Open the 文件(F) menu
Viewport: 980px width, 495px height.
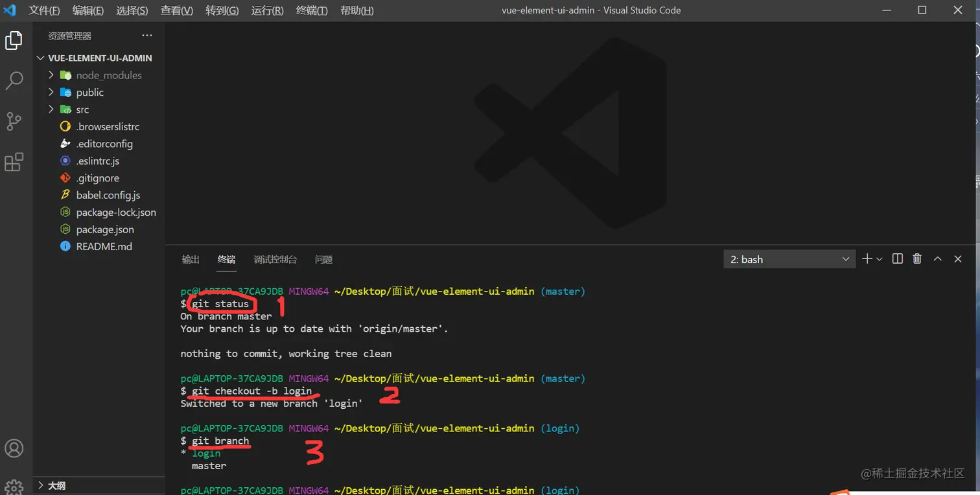click(44, 10)
